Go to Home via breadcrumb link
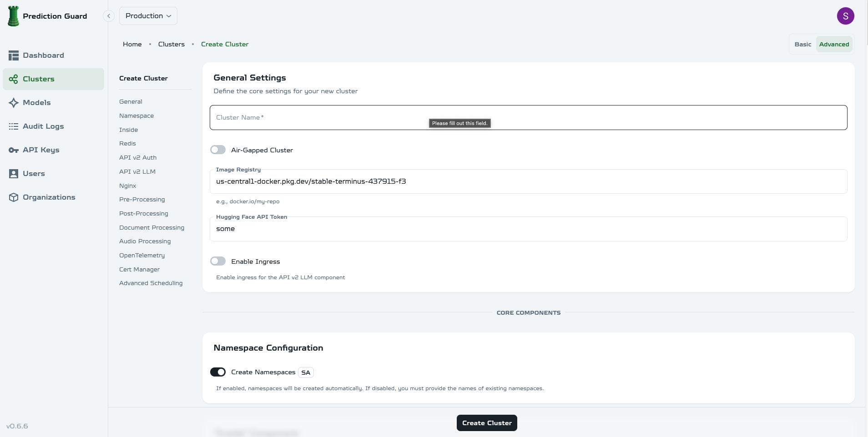This screenshot has height=437, width=868. pyautogui.click(x=132, y=44)
